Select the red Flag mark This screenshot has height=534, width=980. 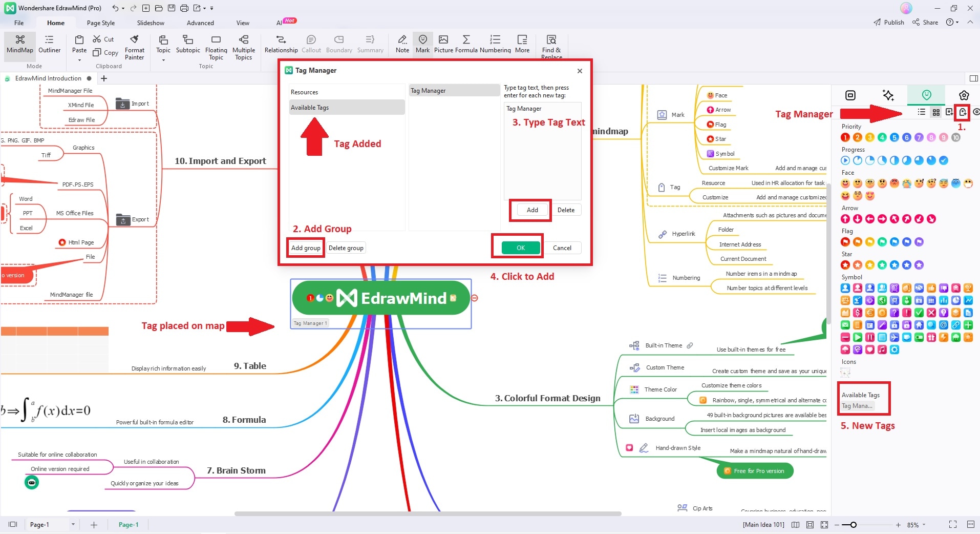tap(845, 242)
